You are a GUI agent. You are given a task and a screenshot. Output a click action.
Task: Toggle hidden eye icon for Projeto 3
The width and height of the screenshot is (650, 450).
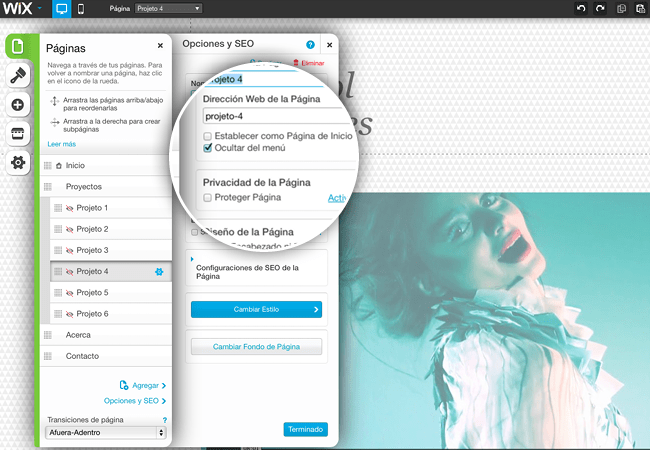pyautogui.click(x=70, y=250)
